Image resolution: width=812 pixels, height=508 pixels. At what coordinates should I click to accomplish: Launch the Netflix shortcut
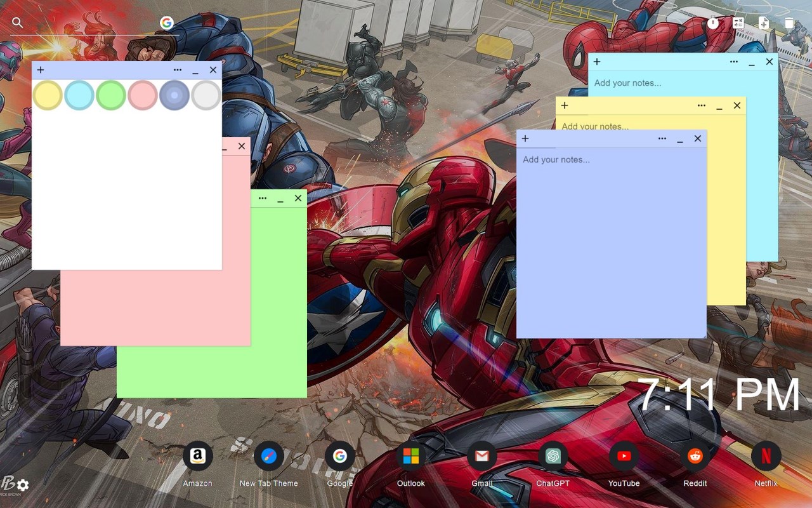click(x=766, y=456)
